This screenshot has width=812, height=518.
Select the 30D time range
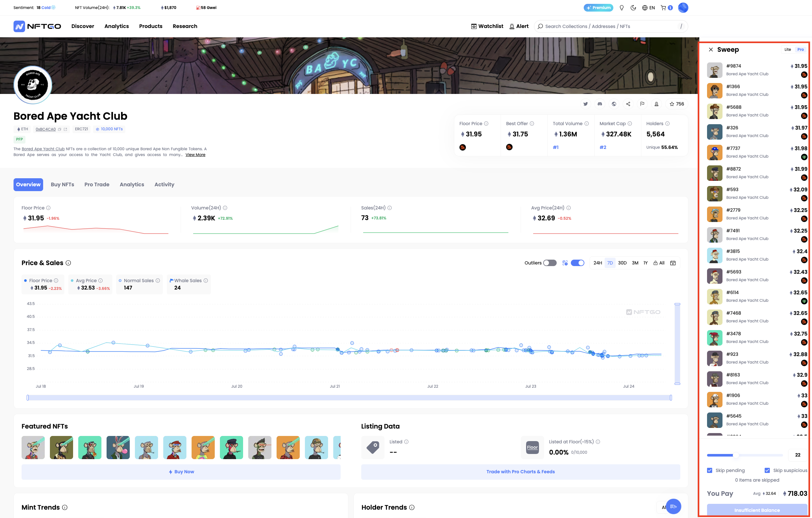coord(622,263)
